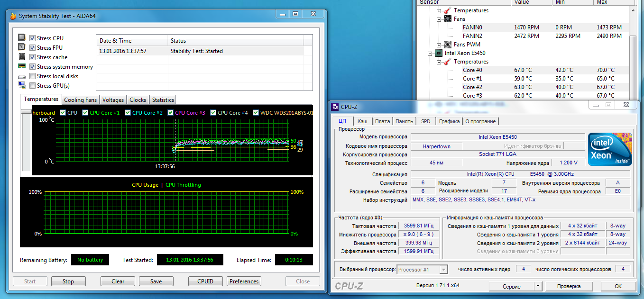Click the Clear button
Image resolution: width=644 pixels, height=299 pixels.
coord(118,281)
